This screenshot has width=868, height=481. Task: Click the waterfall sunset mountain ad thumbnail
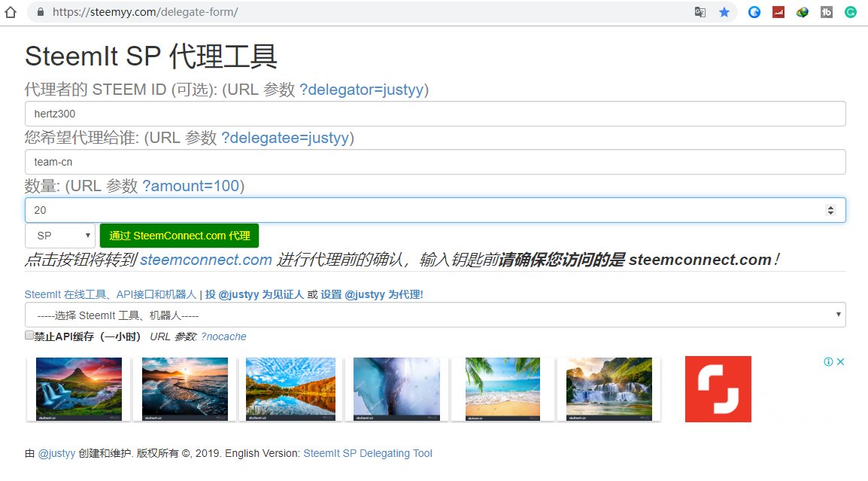coord(79,389)
